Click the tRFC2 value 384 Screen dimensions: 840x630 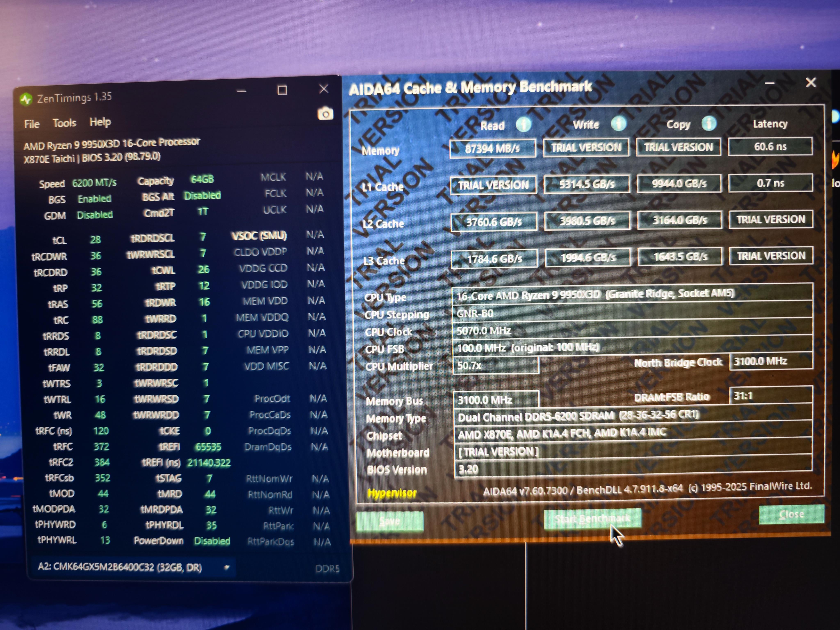[x=102, y=462]
